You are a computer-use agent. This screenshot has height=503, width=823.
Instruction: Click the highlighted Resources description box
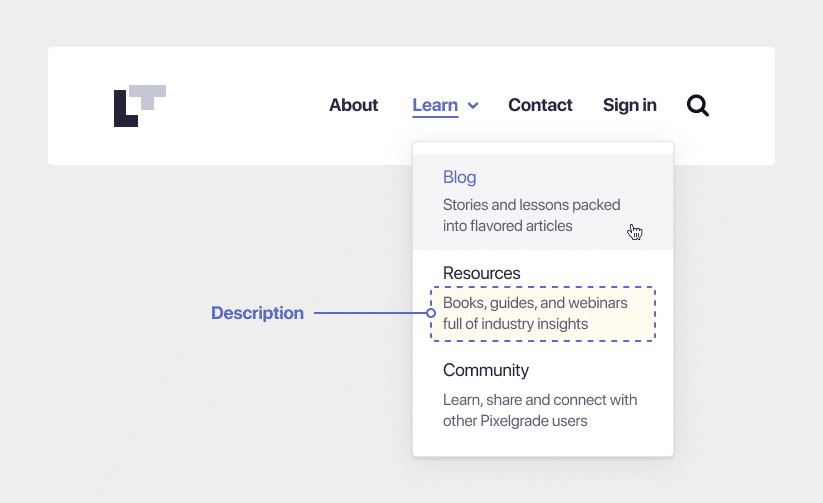pyautogui.click(x=543, y=314)
